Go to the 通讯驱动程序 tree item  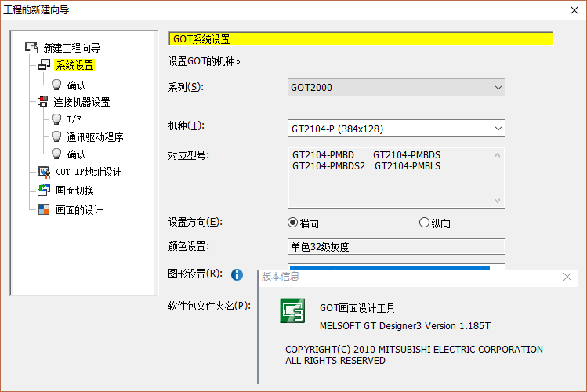point(95,137)
